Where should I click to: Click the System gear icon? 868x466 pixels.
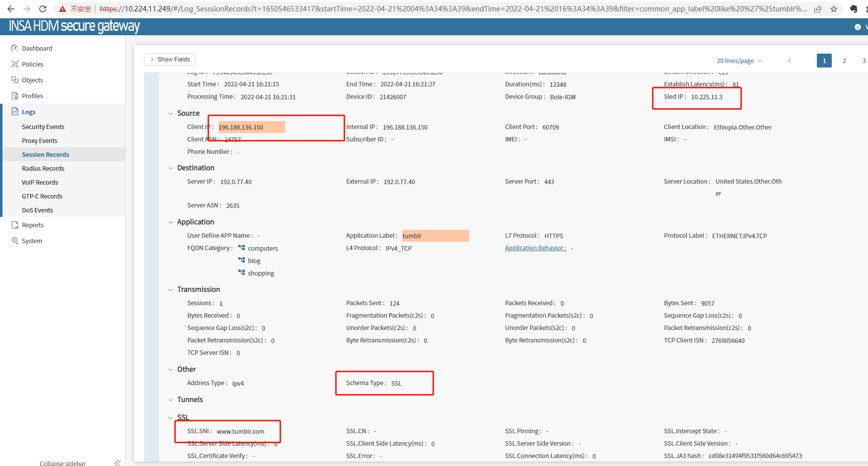pyautogui.click(x=15, y=241)
